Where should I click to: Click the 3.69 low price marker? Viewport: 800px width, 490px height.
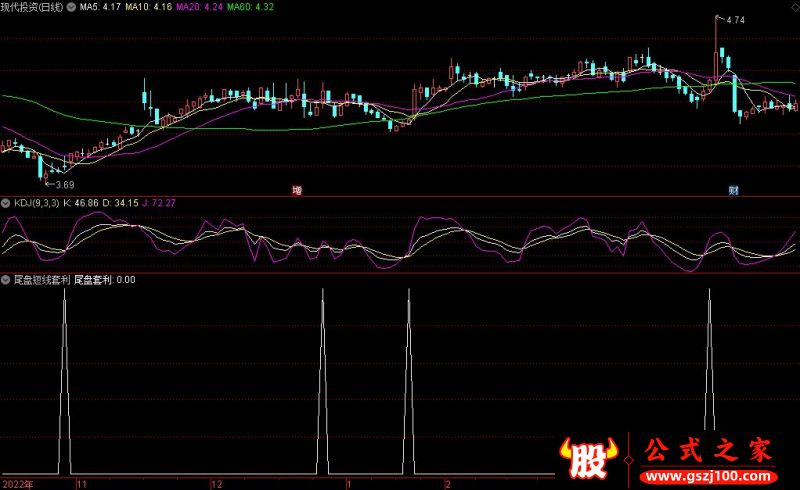tap(64, 185)
